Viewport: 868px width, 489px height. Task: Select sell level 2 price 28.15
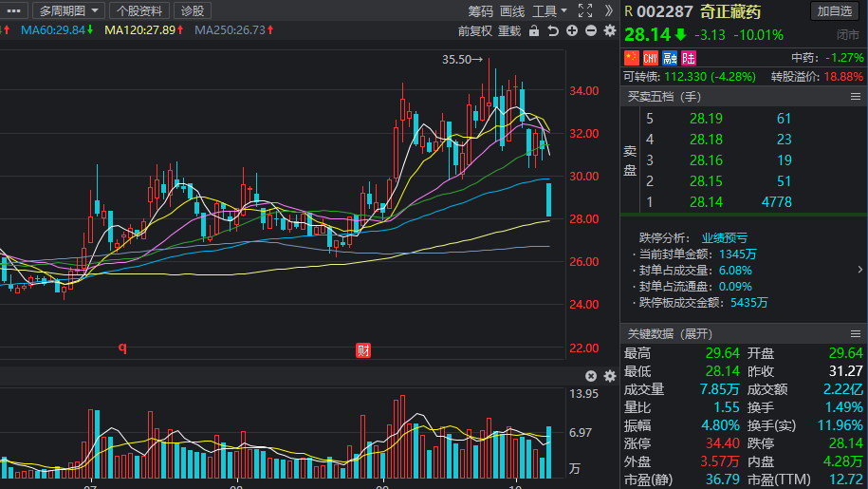click(706, 181)
